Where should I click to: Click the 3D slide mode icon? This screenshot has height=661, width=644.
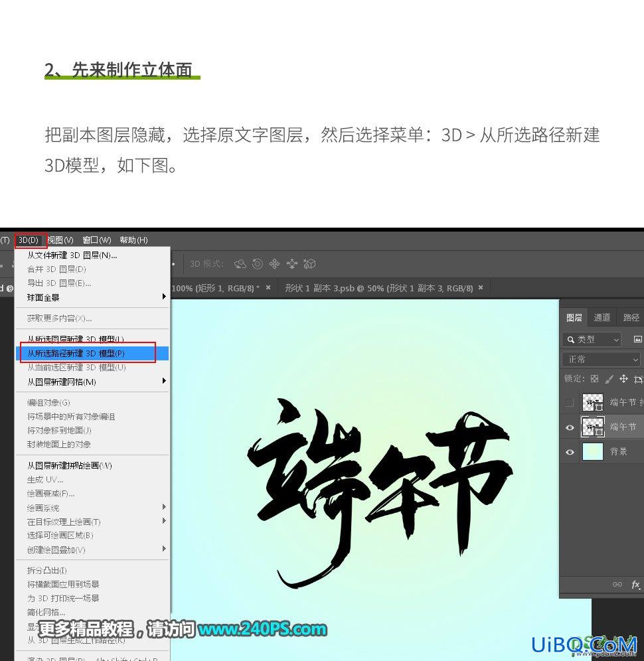[292, 264]
